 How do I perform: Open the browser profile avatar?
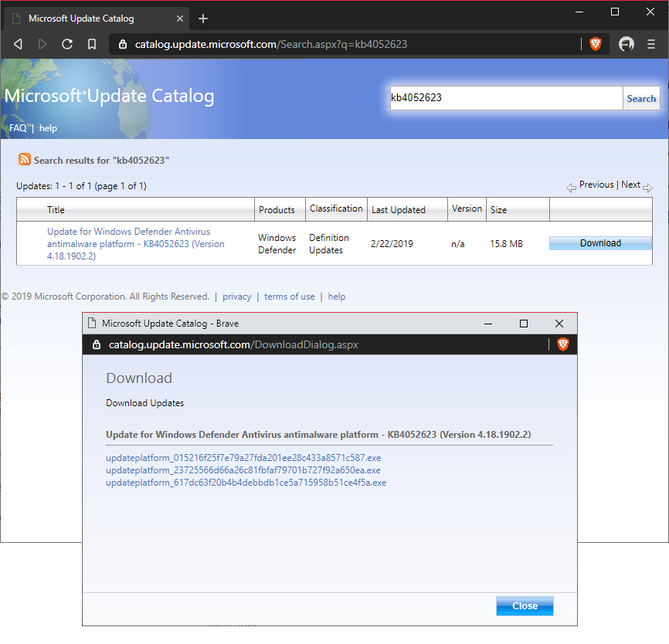626,43
